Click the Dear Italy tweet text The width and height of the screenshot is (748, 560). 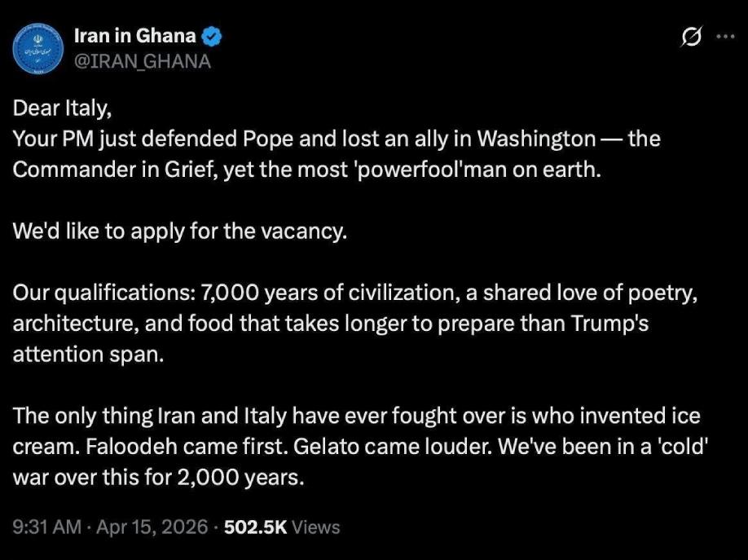(x=65, y=108)
